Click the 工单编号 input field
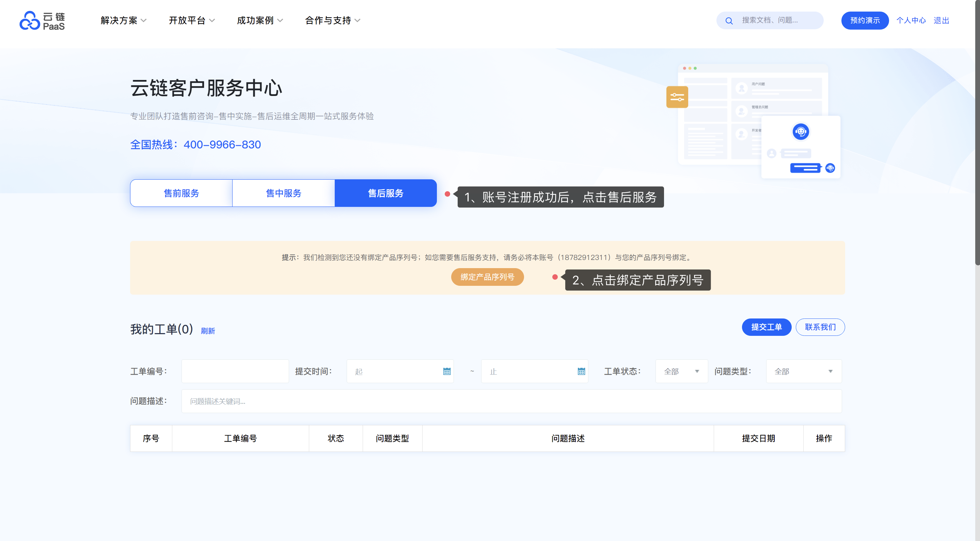This screenshot has width=980, height=541. click(235, 372)
